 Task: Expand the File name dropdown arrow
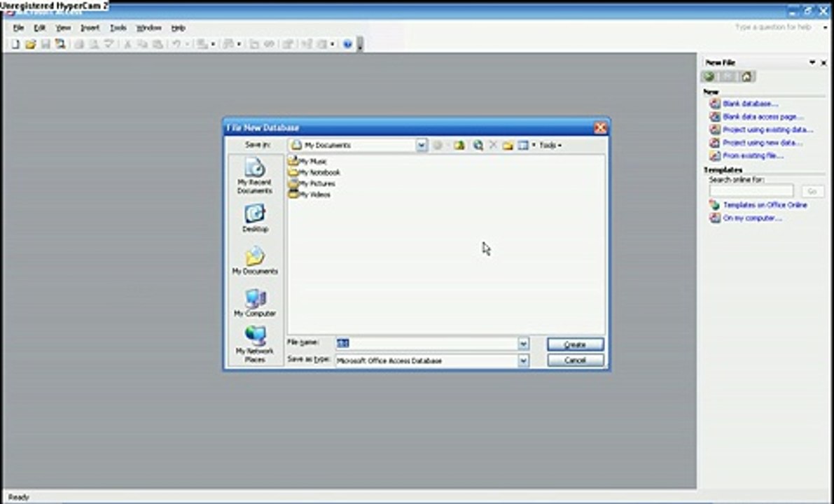point(523,344)
